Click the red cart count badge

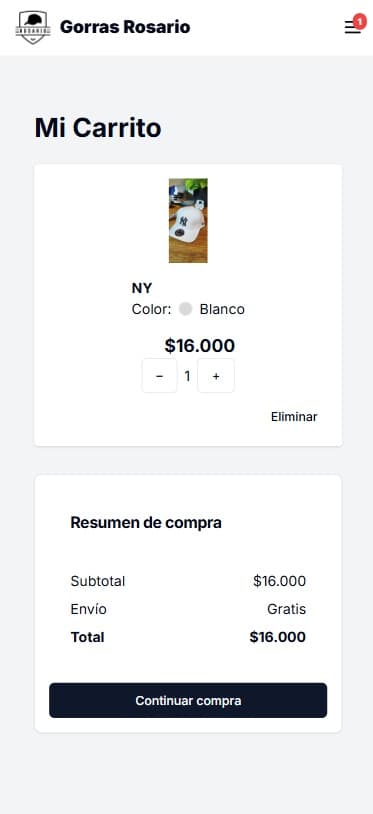[x=360, y=21]
